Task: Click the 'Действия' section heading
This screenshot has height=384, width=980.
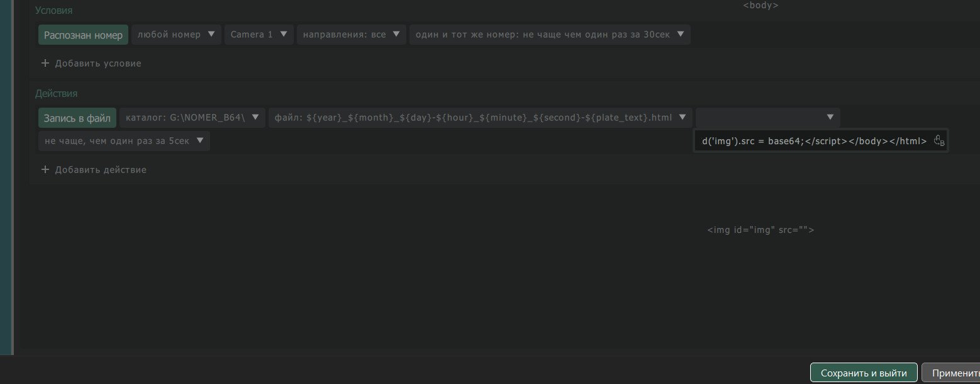Action: [56, 94]
